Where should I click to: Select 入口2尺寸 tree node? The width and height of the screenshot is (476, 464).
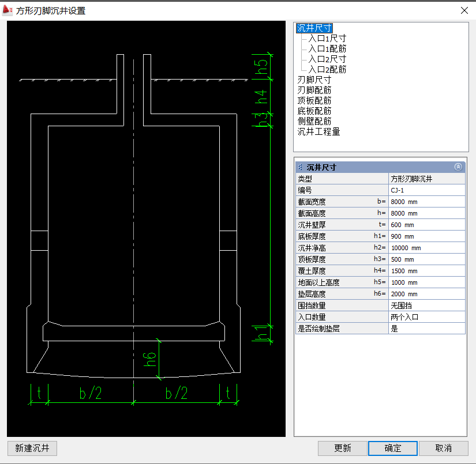click(327, 59)
